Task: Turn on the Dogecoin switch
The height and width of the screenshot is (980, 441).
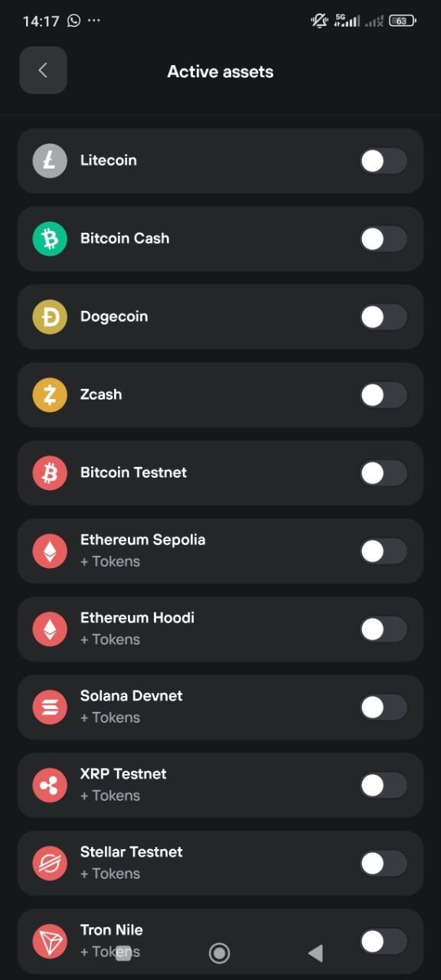Action: coord(383,316)
